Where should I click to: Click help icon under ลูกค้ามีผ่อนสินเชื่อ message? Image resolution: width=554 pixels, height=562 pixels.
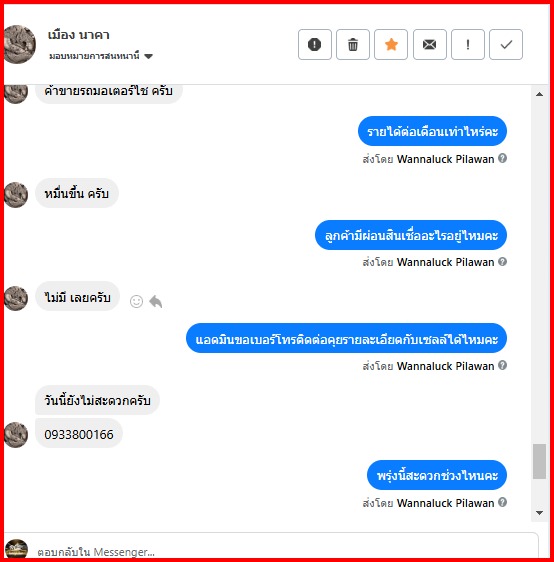pyautogui.click(x=502, y=262)
